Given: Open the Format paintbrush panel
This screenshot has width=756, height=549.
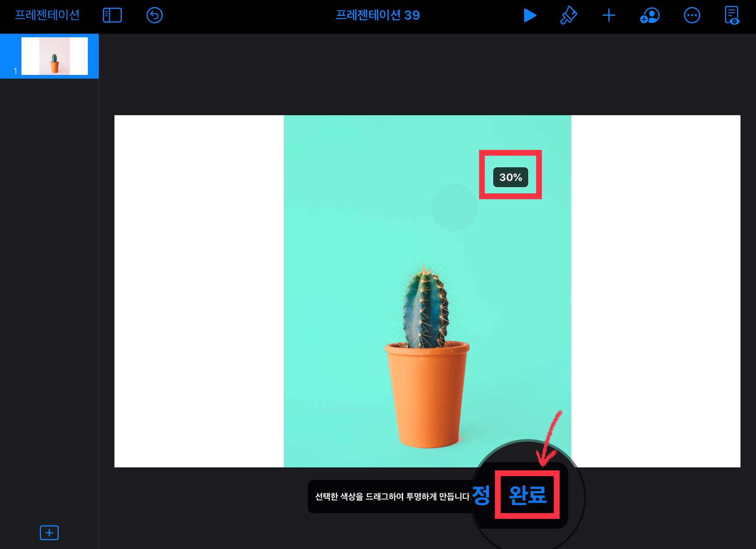Looking at the screenshot, I should pos(568,15).
